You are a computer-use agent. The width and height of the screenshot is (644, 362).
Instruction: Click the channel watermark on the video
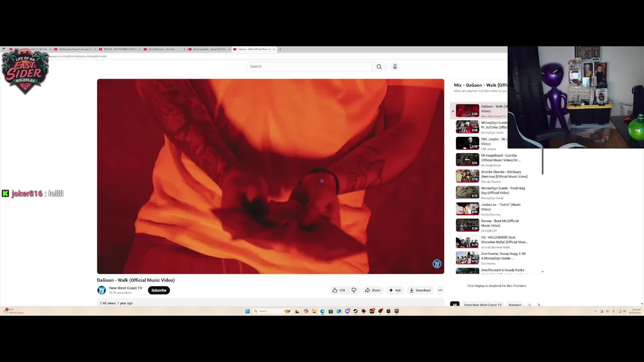point(437,264)
